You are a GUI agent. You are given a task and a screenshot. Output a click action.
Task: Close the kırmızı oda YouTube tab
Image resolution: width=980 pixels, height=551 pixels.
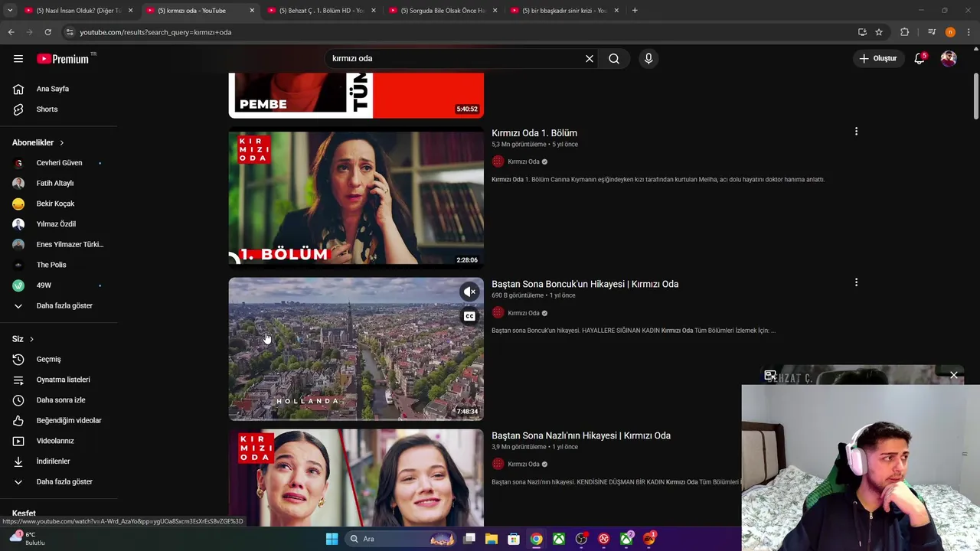tap(252, 11)
